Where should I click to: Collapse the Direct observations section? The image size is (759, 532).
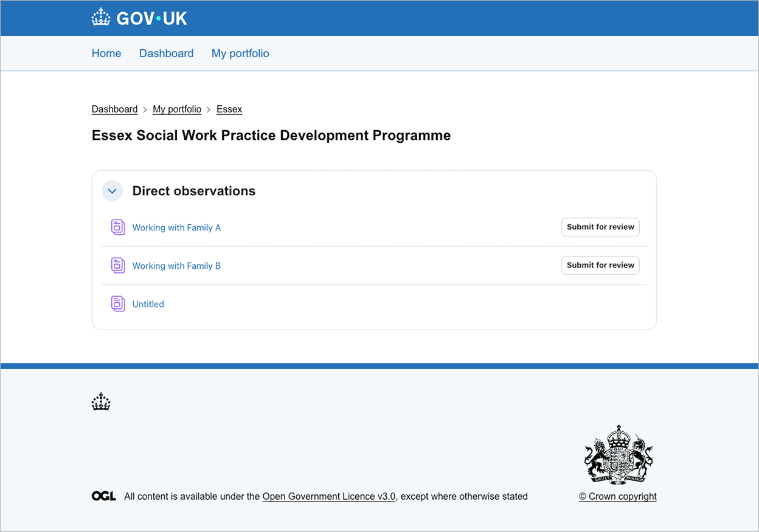click(x=112, y=190)
